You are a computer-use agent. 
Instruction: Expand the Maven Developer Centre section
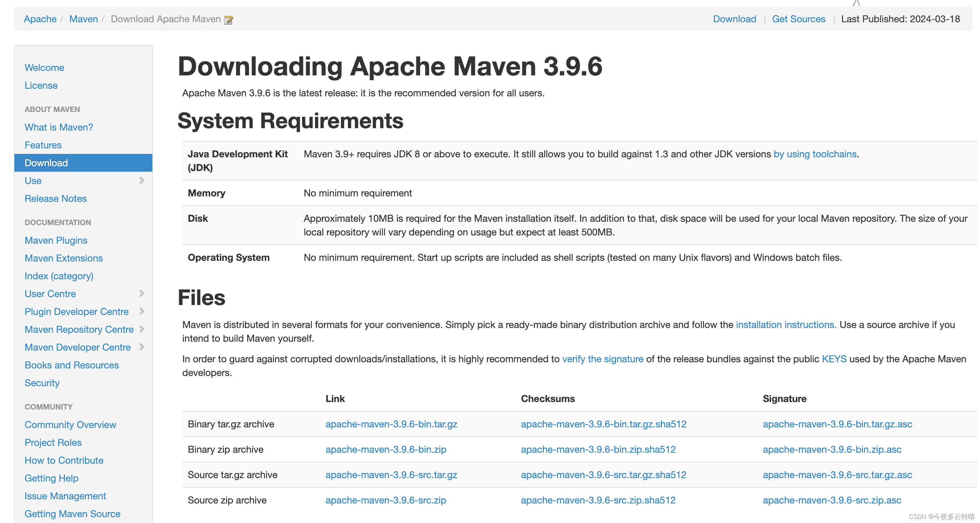[142, 347]
